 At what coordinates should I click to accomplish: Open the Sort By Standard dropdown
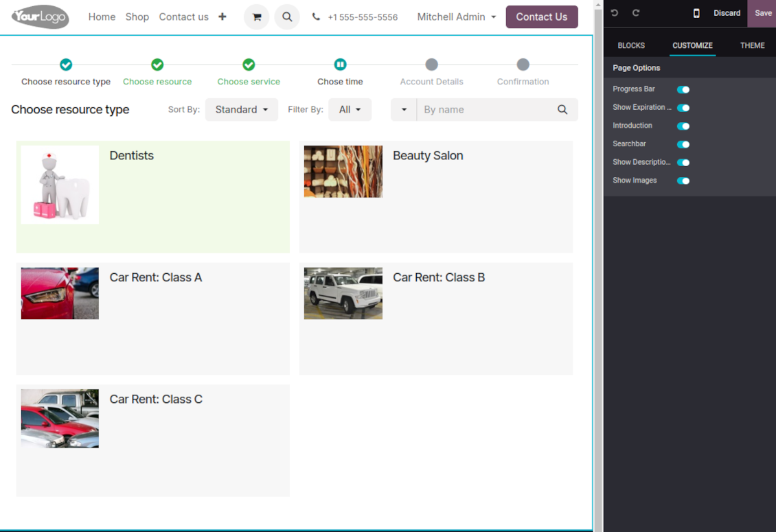[241, 110]
